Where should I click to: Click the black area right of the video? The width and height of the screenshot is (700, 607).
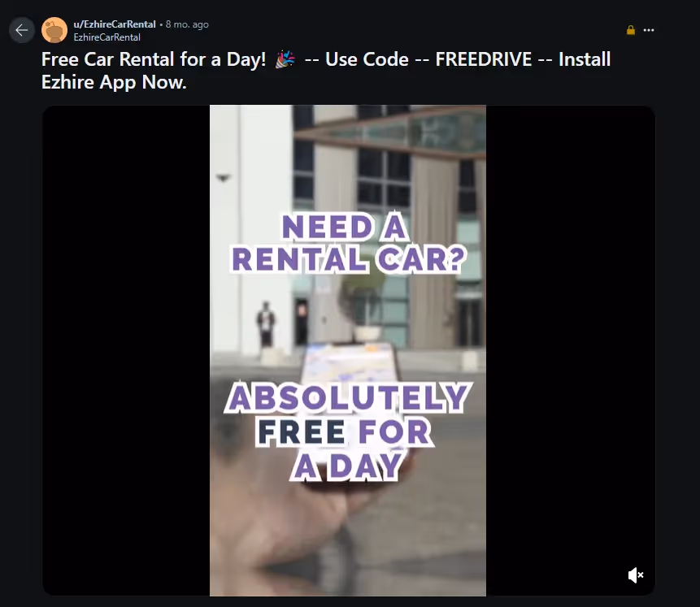[x=571, y=350]
